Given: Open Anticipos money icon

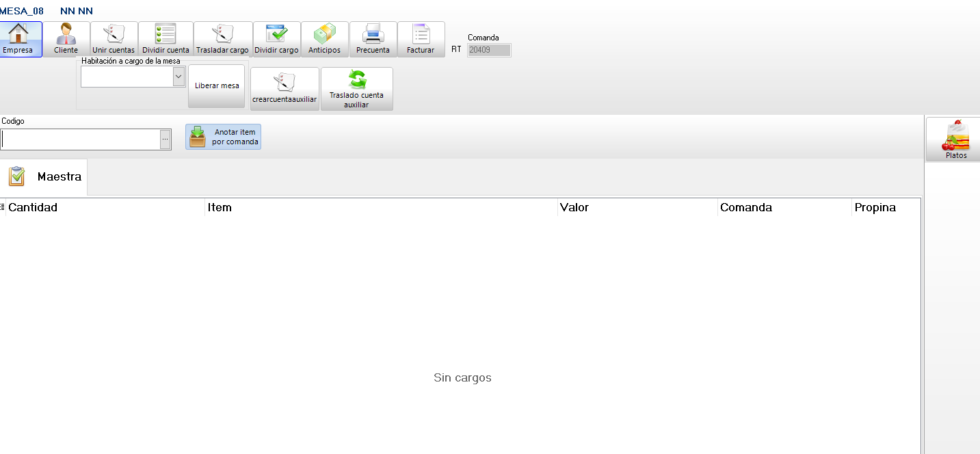Looking at the screenshot, I should [x=324, y=34].
